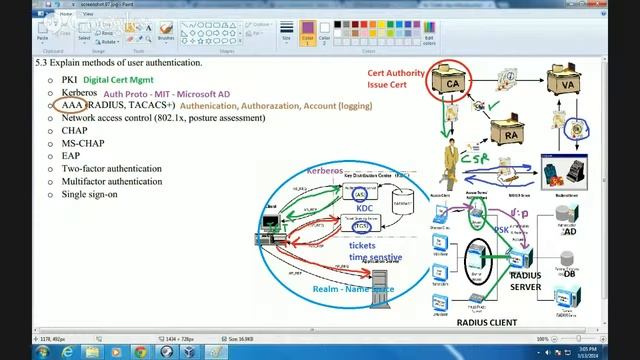The width and height of the screenshot is (640, 360).
Task: Click the volume speaker tray icon
Action: coord(547,353)
